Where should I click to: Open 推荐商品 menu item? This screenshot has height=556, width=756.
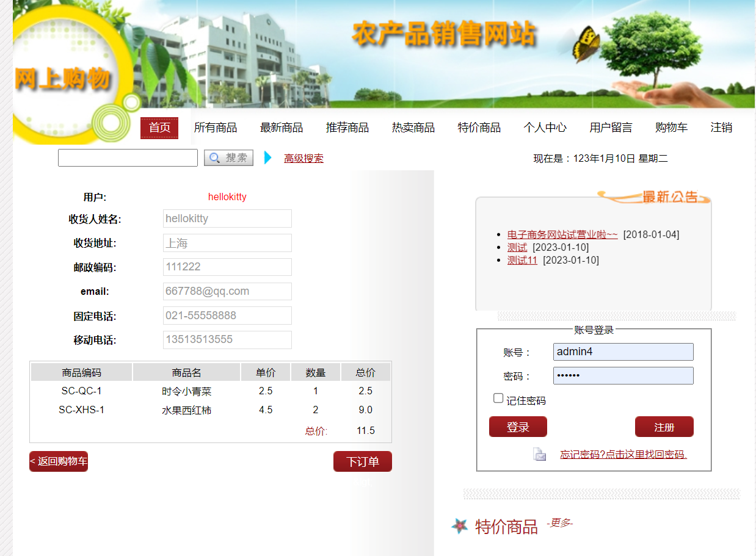pos(347,128)
